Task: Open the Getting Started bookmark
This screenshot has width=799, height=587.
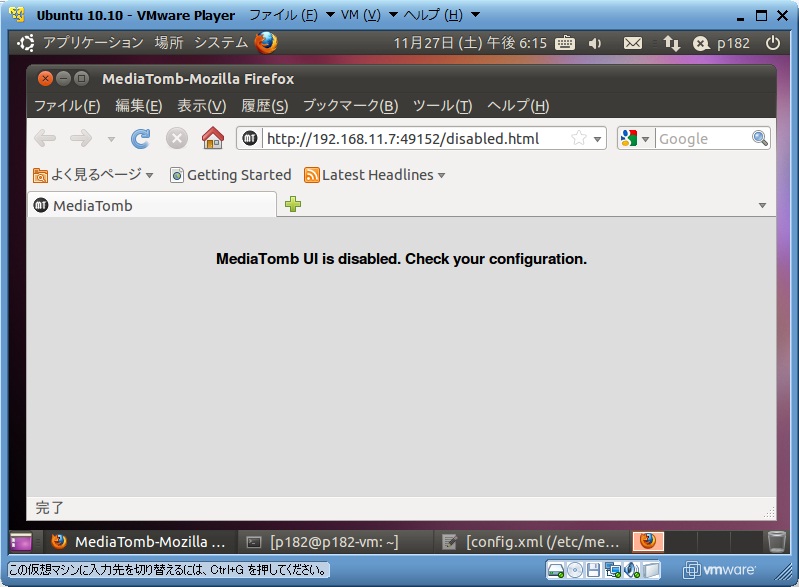Action: pos(230,175)
